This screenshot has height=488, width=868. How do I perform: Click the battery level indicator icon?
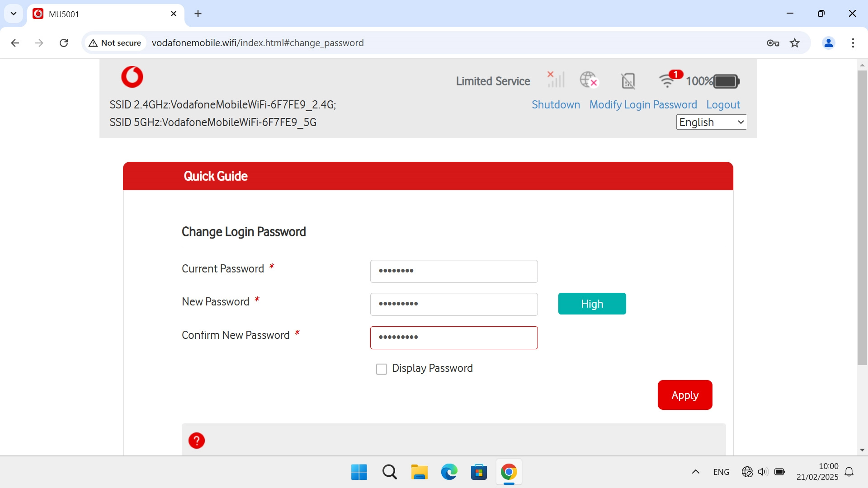tap(726, 81)
